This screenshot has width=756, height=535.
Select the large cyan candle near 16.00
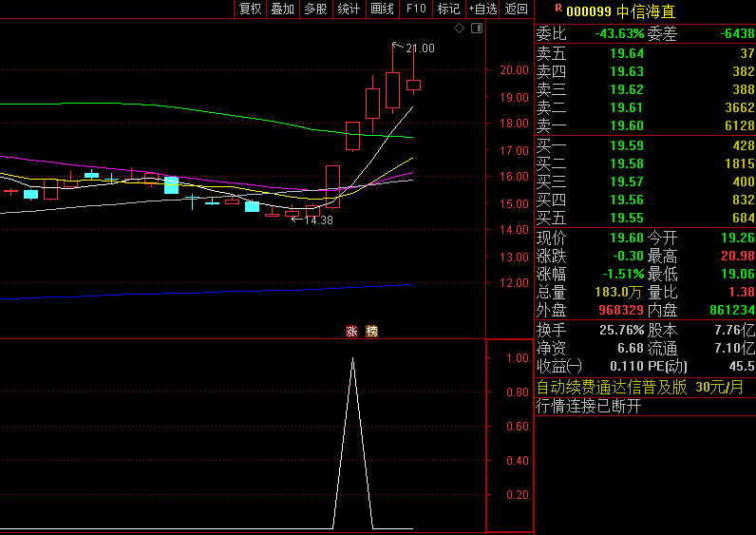[171, 185]
